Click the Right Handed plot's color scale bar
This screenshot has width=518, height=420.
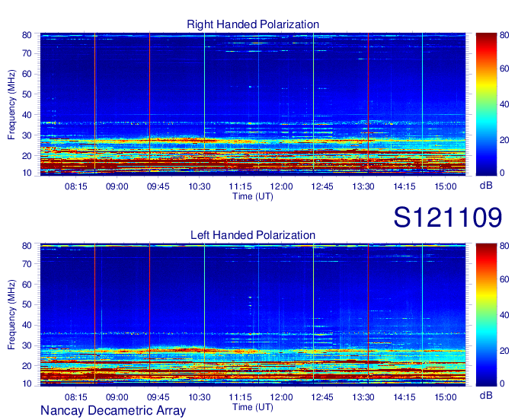pyautogui.click(x=486, y=104)
